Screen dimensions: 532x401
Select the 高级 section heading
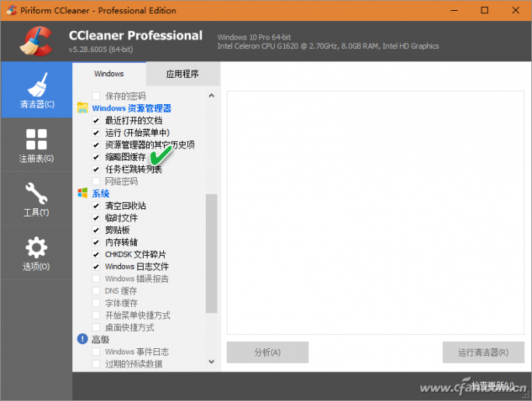[x=100, y=339]
